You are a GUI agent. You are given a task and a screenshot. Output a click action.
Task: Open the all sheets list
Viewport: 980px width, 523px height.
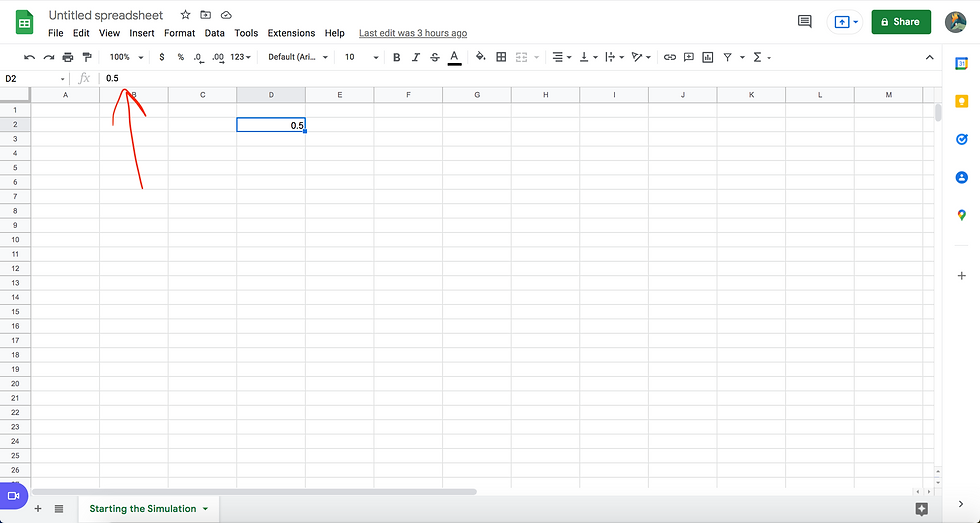(59, 509)
